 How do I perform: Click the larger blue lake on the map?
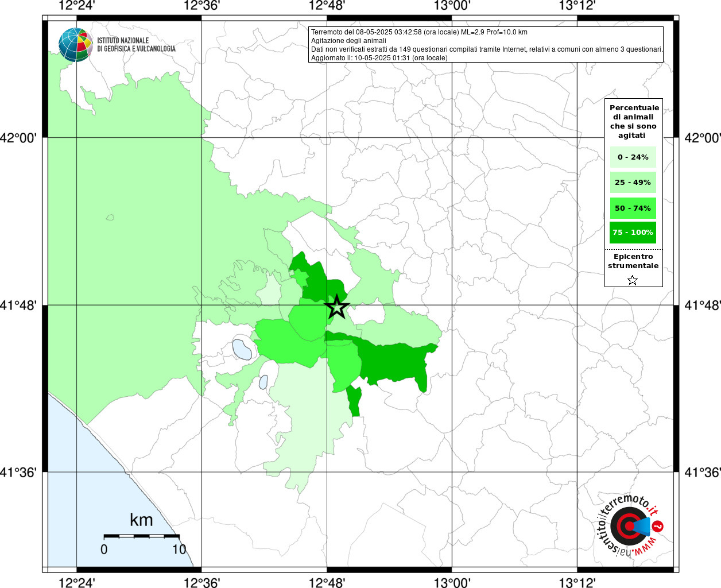pyautogui.click(x=242, y=349)
